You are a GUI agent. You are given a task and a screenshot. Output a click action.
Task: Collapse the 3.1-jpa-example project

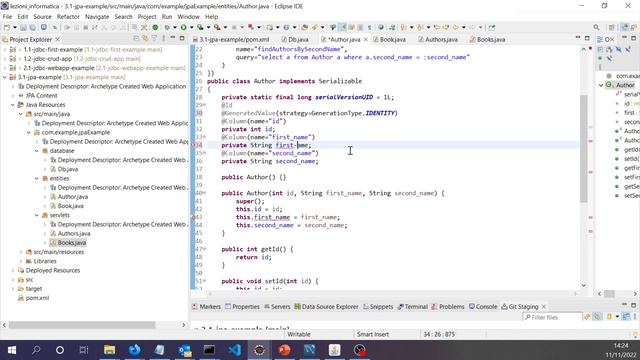(5, 77)
